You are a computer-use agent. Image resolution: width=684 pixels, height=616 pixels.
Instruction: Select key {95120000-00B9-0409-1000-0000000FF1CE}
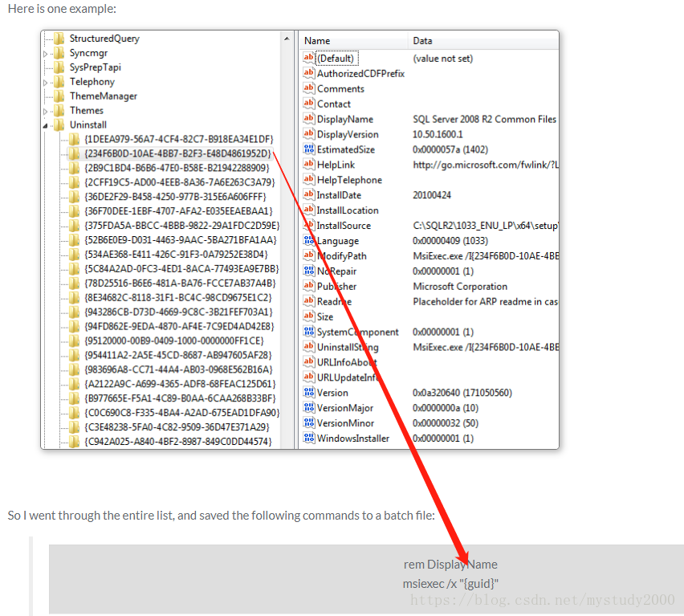click(x=174, y=341)
